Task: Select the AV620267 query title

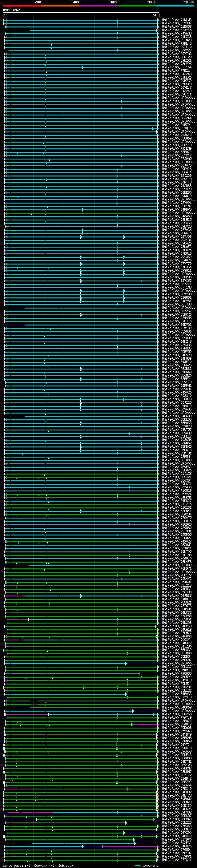Action: 11,10
